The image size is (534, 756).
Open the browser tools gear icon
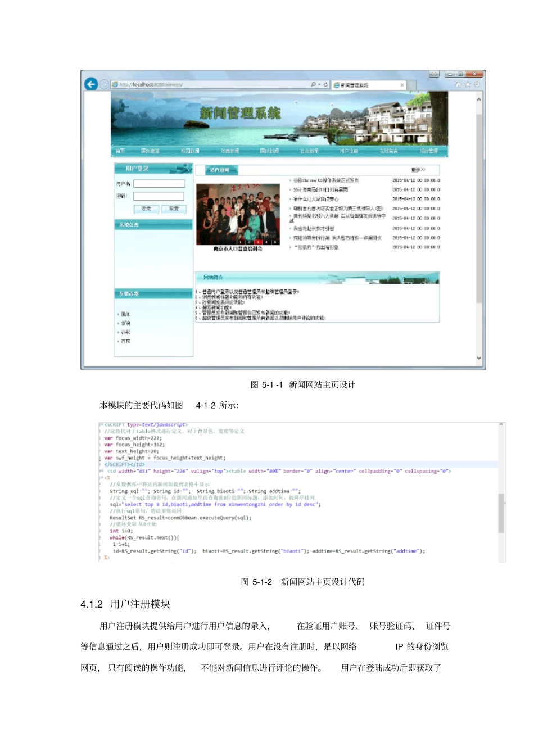pyautogui.click(x=477, y=85)
